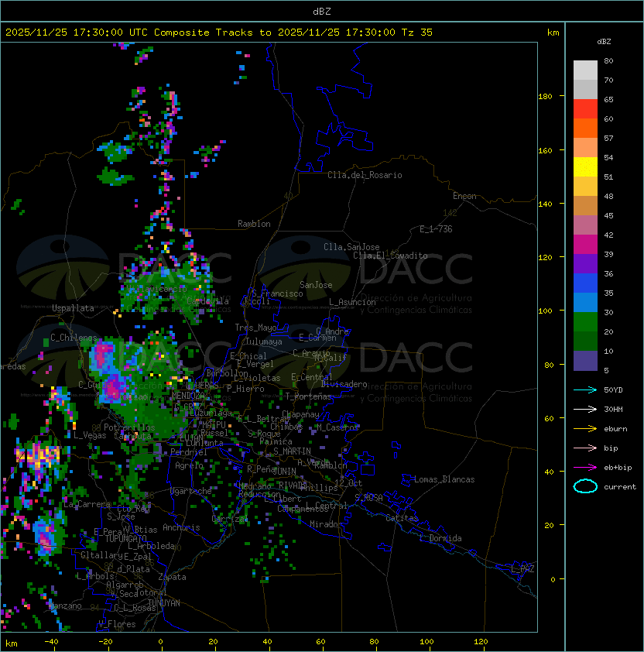Click the 'V_Flores' map label
Viewport: 644px width, 652px height.
tap(117, 624)
